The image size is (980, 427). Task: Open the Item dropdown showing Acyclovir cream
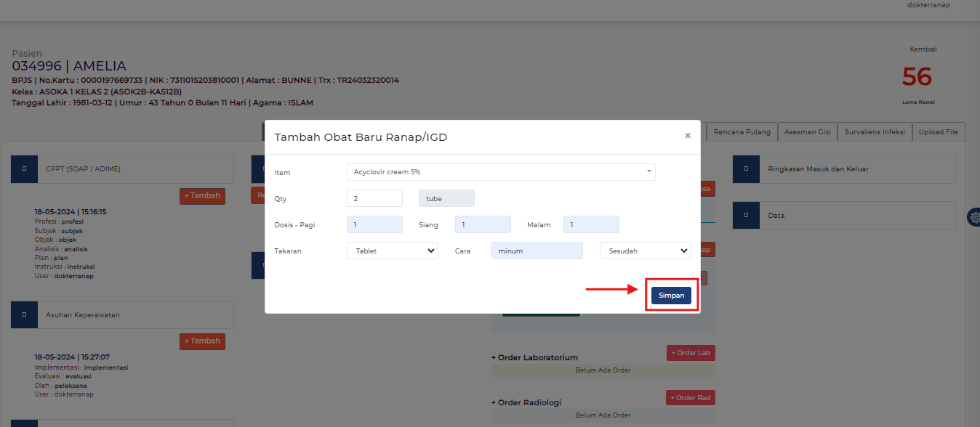click(x=501, y=172)
